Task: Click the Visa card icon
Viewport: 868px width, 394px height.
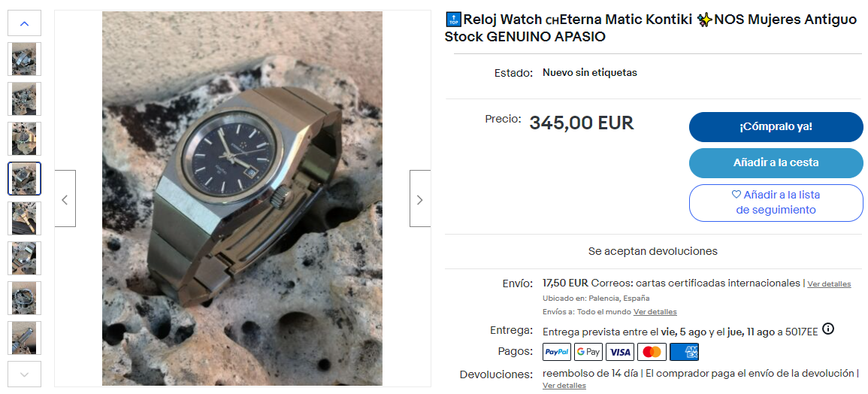Action: [x=620, y=352]
